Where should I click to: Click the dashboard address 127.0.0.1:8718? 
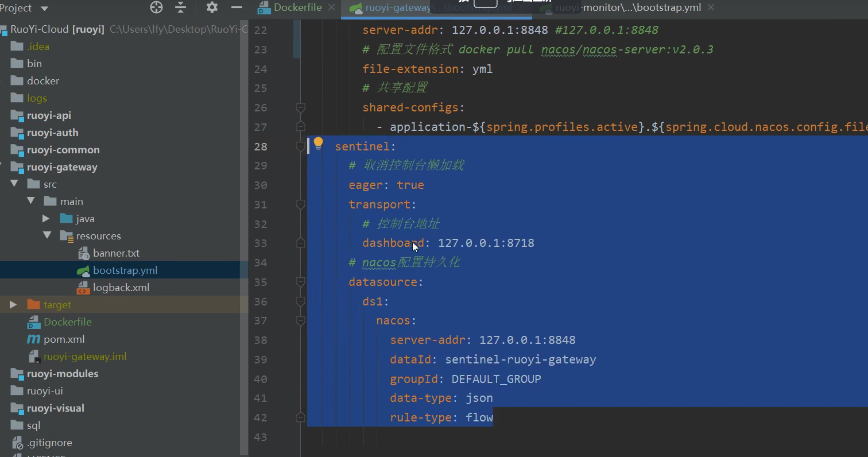pos(486,243)
